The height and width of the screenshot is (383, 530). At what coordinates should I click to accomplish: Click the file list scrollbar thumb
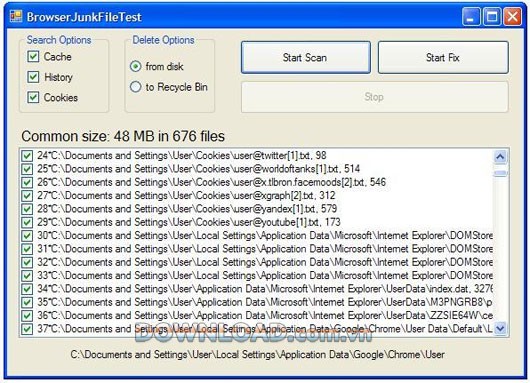click(500, 173)
